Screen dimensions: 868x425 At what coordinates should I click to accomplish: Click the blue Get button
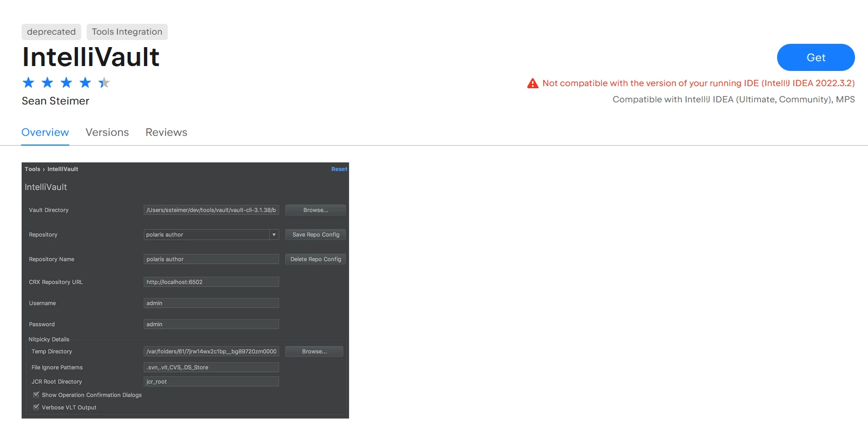tap(816, 57)
